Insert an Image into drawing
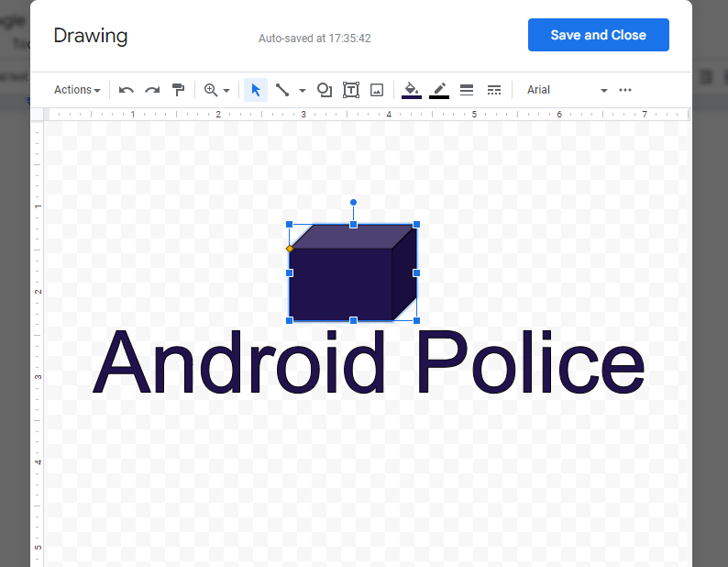 tap(377, 90)
